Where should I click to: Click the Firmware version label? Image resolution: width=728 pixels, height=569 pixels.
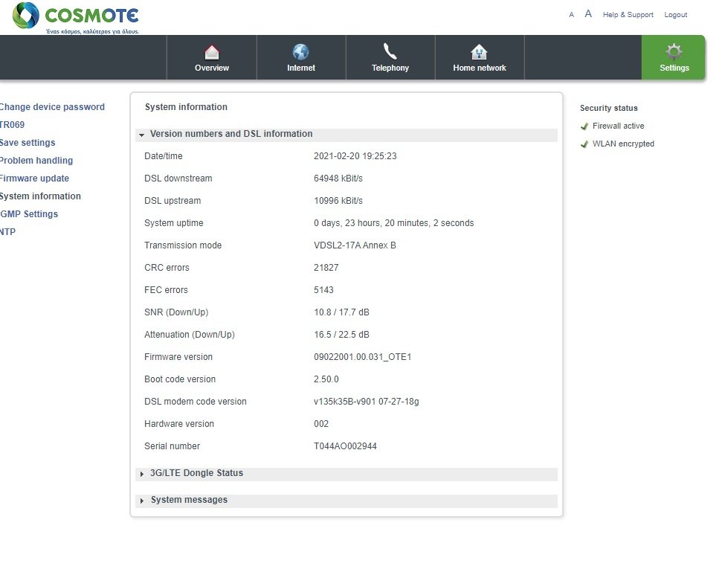tap(178, 357)
